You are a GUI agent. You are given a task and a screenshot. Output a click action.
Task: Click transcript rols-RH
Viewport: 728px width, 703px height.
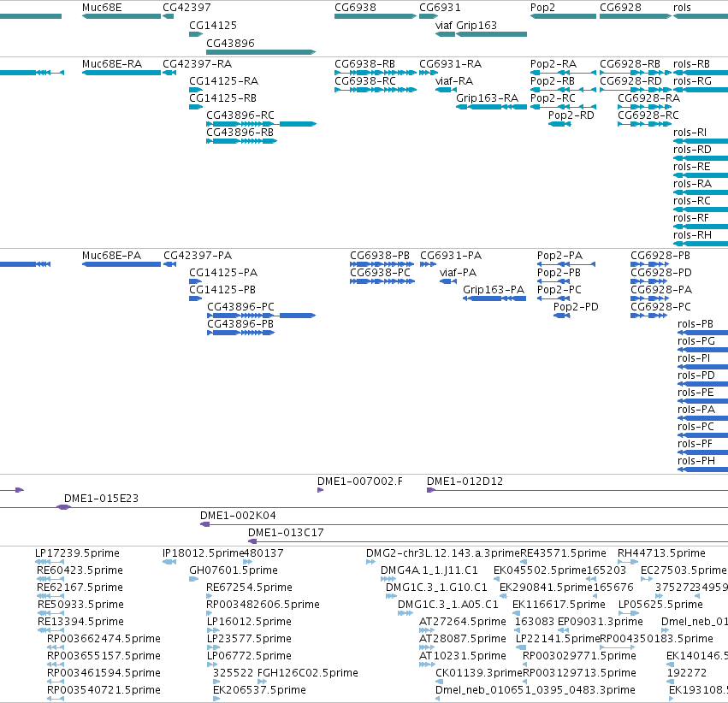click(x=692, y=235)
